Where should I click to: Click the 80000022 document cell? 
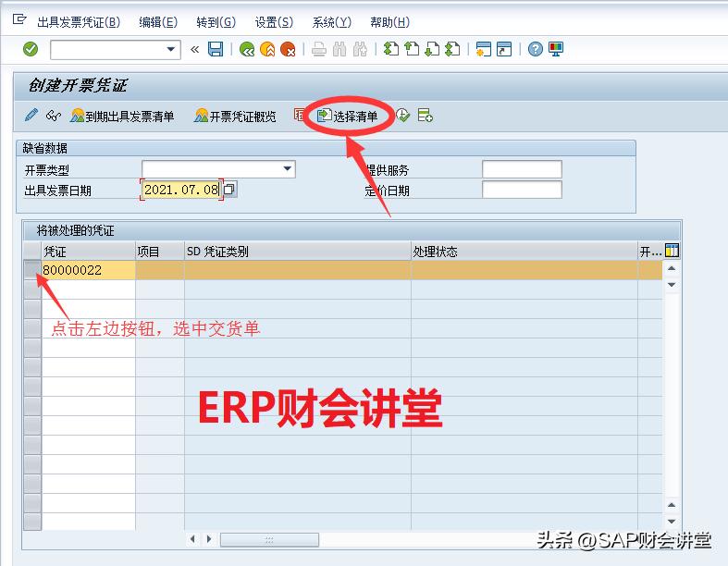point(89,269)
